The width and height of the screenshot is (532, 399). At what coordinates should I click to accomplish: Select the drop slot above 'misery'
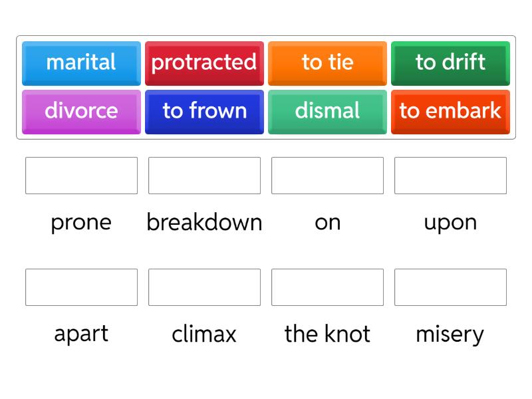point(450,287)
